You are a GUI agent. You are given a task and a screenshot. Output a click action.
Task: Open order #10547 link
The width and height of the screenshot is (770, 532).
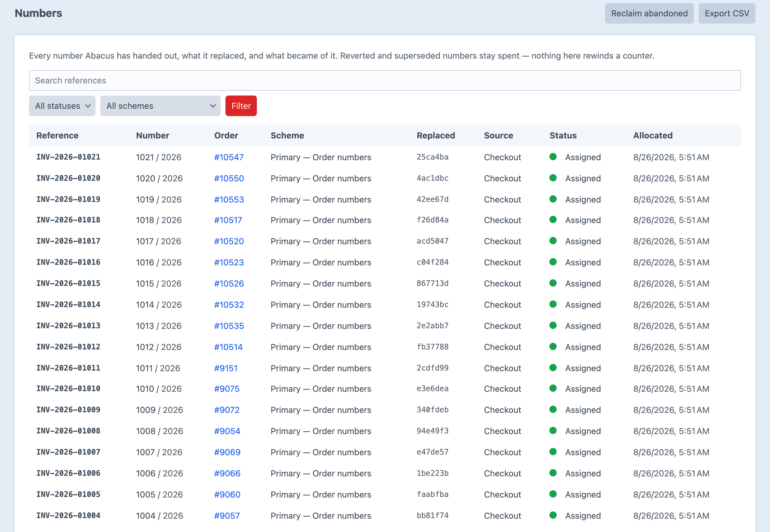pyautogui.click(x=229, y=157)
